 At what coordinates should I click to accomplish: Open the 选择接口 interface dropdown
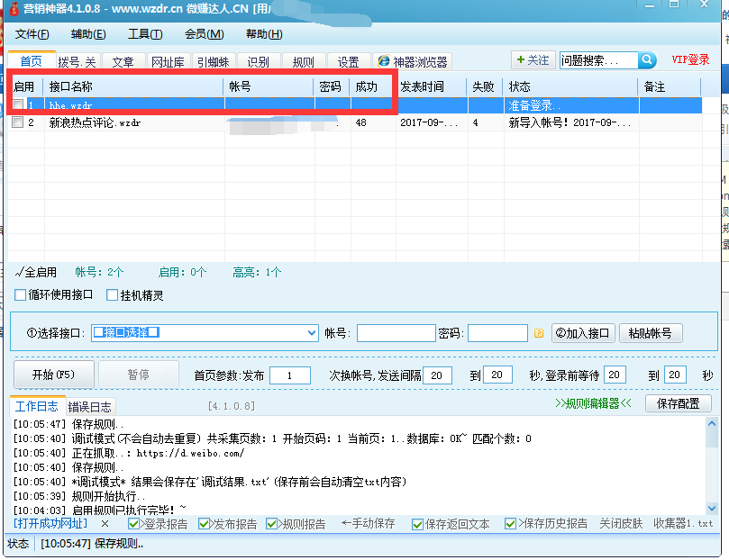tap(309, 332)
